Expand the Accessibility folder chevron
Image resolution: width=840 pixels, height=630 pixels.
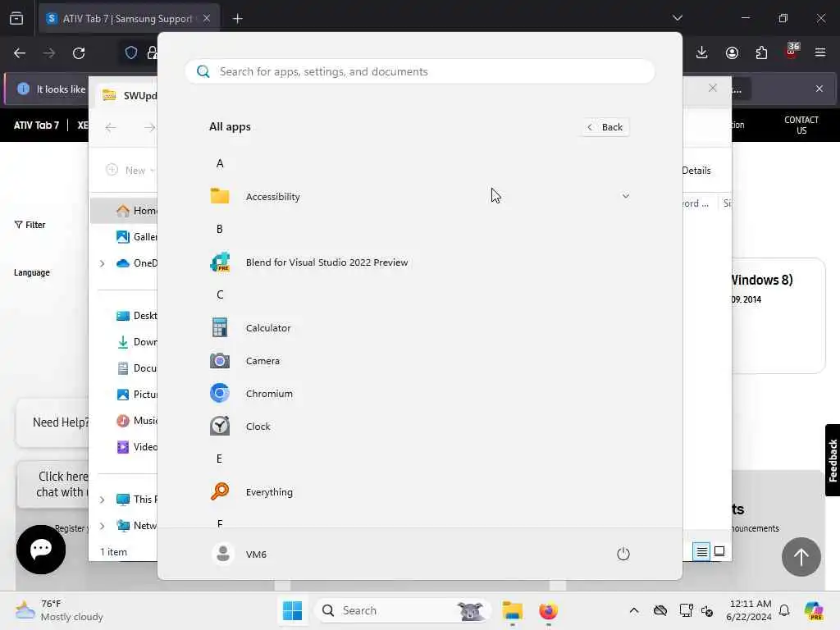pyautogui.click(x=625, y=196)
